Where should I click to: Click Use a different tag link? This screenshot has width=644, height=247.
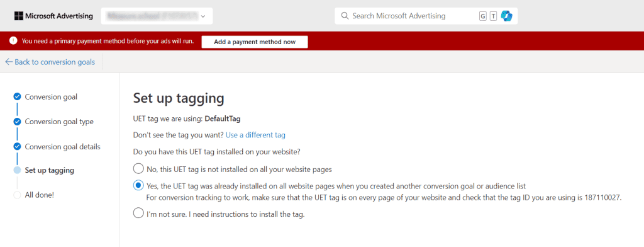255,135
